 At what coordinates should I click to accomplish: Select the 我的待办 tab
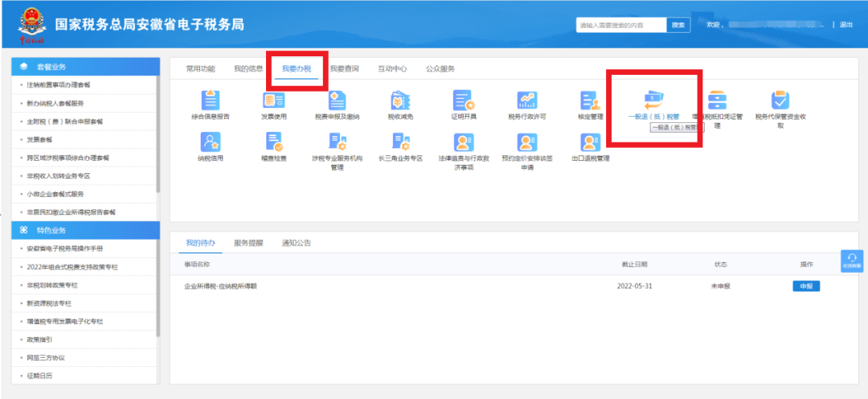(200, 243)
